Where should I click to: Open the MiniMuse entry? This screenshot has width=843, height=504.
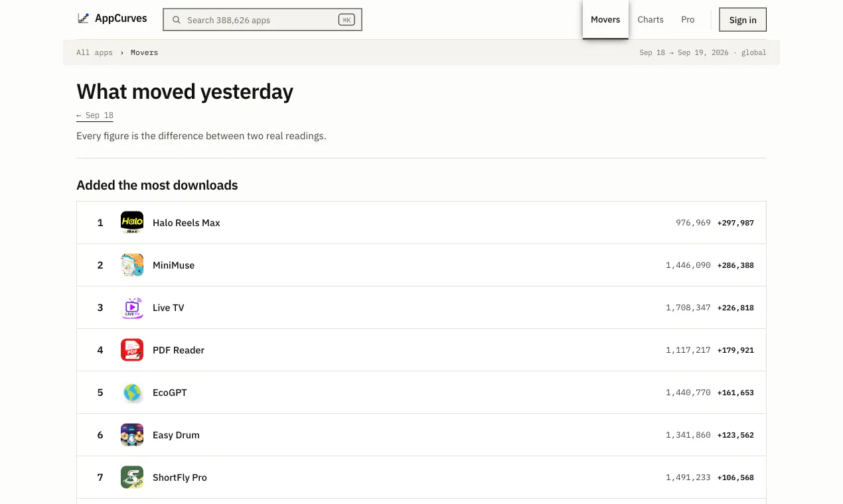tap(421, 265)
